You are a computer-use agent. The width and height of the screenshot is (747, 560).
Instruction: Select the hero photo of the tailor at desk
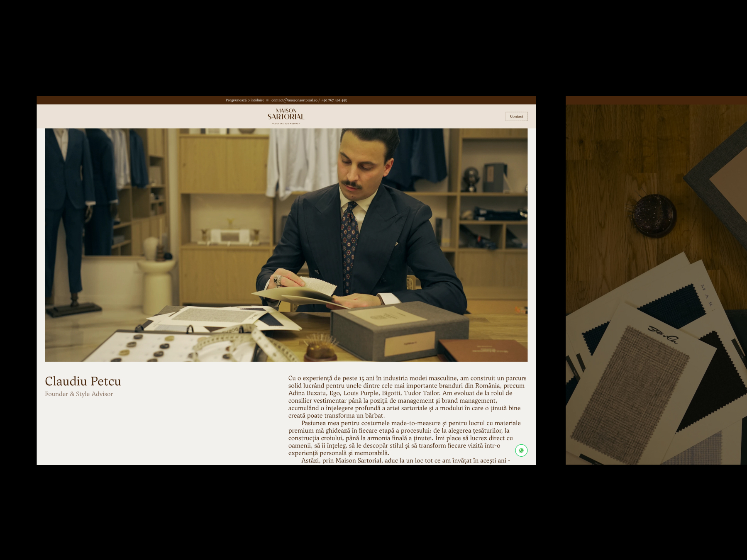tap(286, 245)
